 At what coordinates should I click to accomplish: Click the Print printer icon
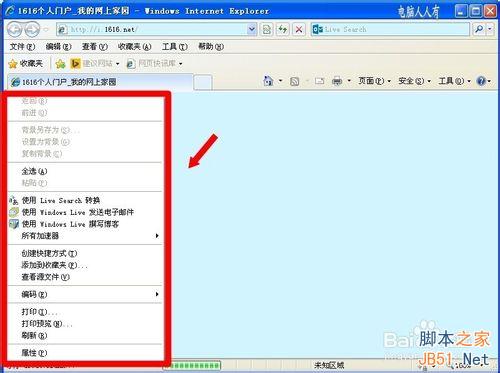[337, 81]
